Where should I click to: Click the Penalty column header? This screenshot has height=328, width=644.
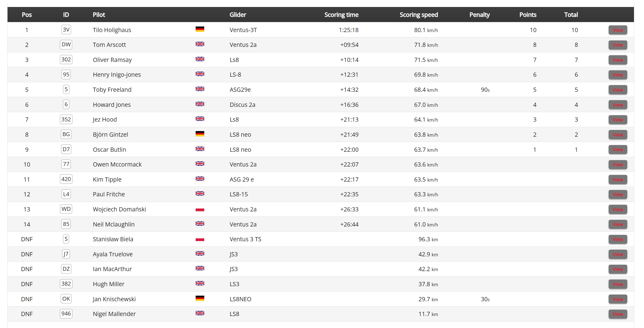point(479,15)
